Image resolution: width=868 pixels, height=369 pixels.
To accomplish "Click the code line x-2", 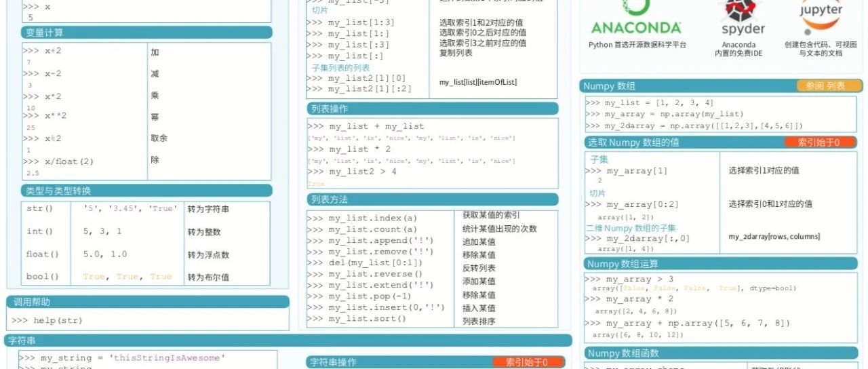I will (x=42, y=74).
